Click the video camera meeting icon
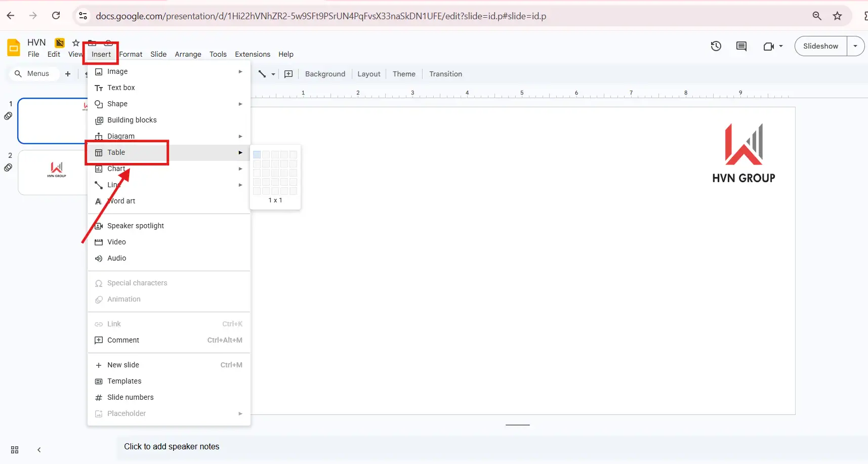868x464 pixels. 769,46
